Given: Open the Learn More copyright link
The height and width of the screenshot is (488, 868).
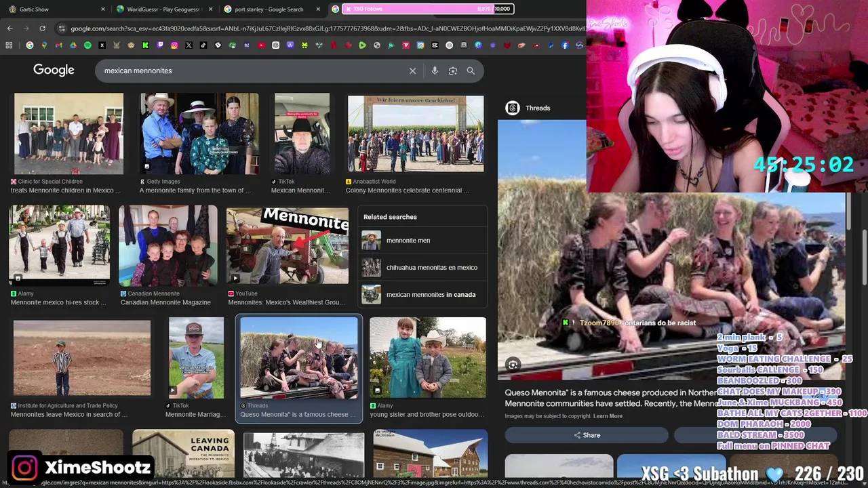Looking at the screenshot, I should [x=608, y=416].
